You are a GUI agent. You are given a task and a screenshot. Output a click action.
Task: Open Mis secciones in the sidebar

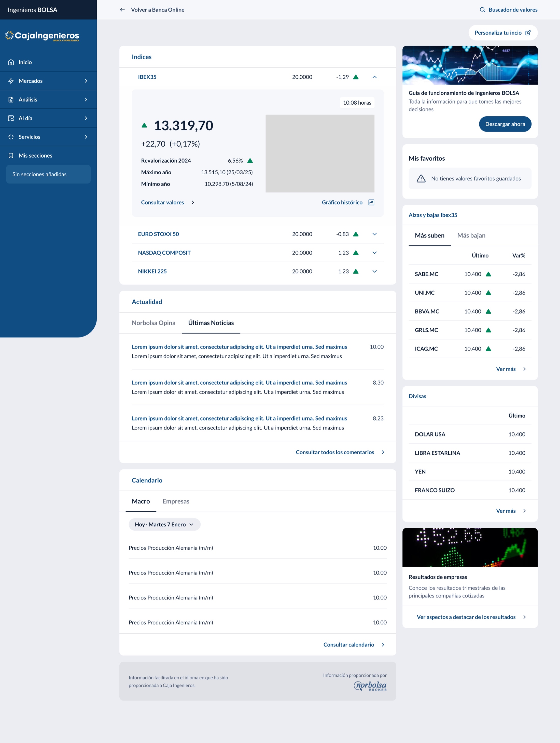pos(48,156)
